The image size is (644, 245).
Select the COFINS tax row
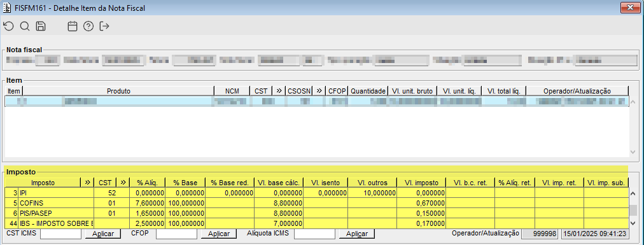(x=316, y=203)
